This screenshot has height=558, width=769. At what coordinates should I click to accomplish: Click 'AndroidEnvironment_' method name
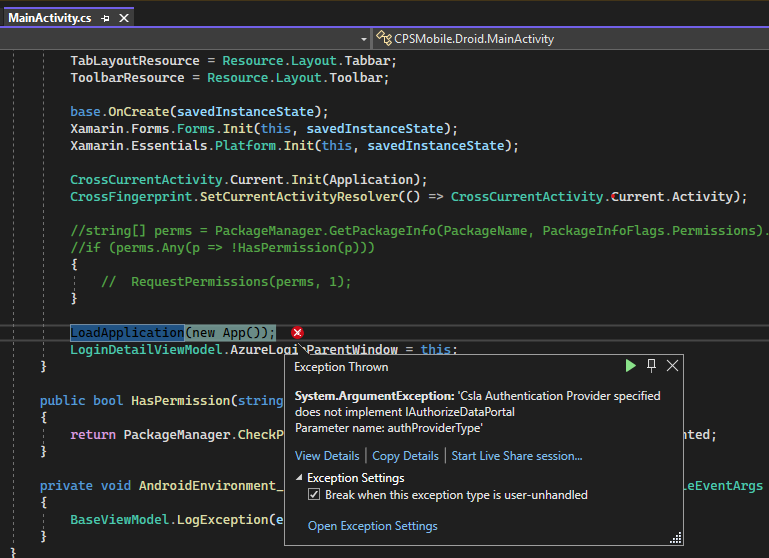tap(211, 485)
